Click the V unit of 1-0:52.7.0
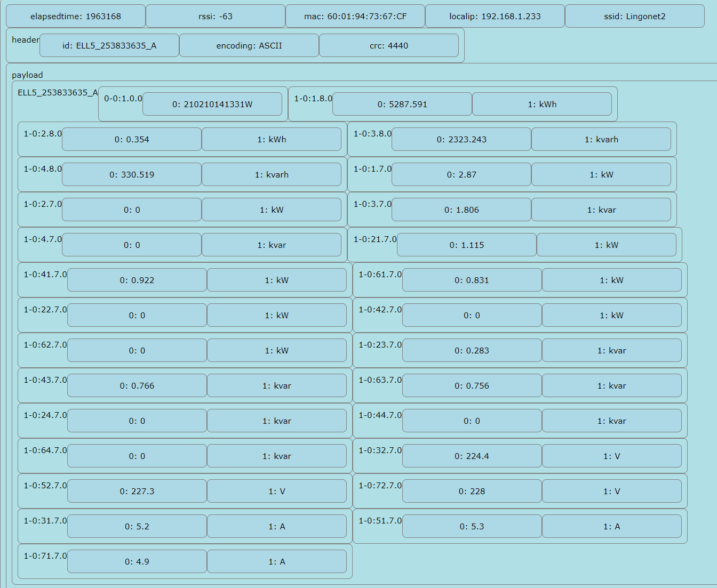Viewport: 717px width, 588px height. point(277,491)
